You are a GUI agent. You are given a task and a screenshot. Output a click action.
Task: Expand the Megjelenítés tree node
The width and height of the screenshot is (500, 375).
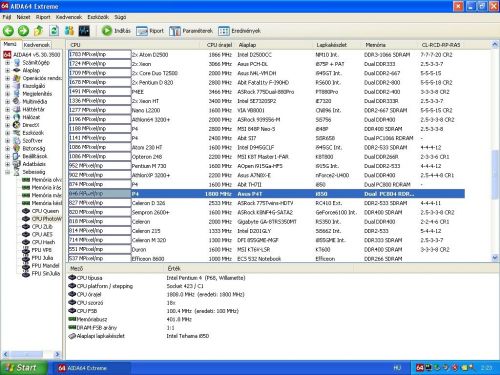(x=7, y=94)
